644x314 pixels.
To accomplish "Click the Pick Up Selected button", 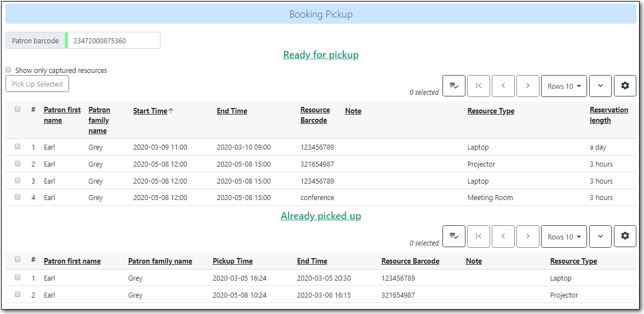I will point(37,84).
